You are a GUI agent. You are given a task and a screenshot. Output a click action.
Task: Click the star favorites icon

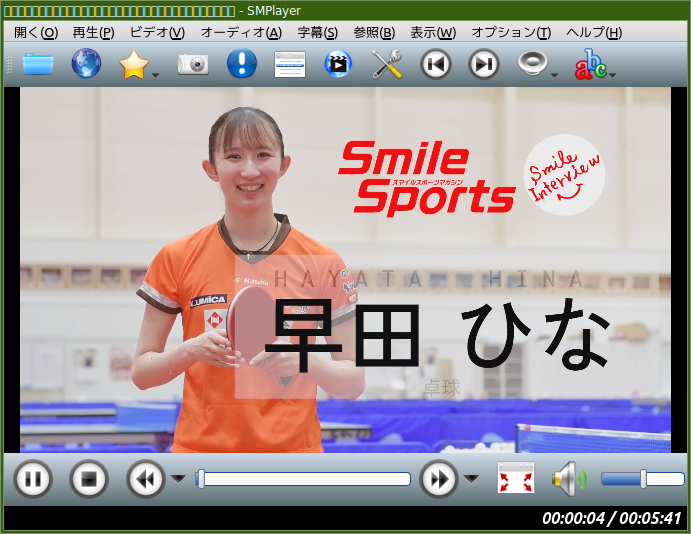(x=134, y=64)
